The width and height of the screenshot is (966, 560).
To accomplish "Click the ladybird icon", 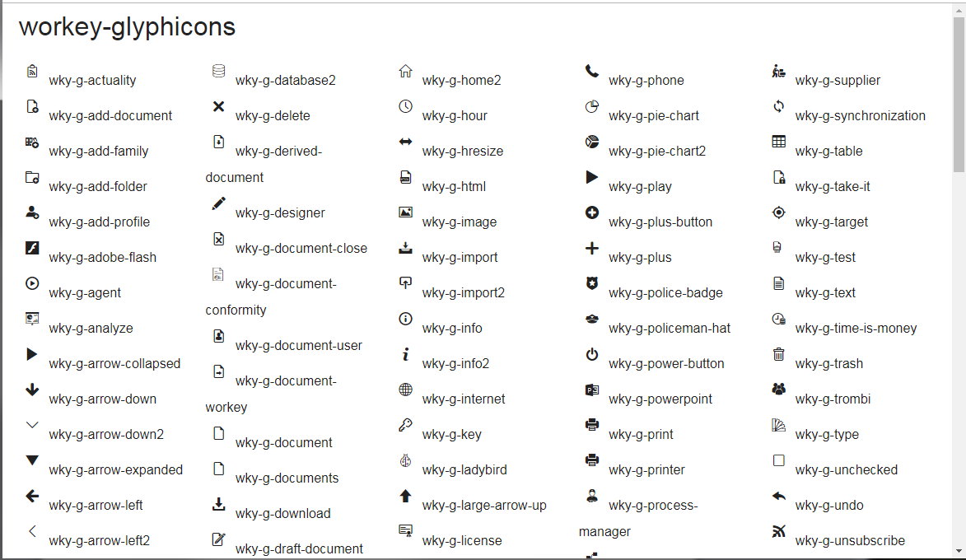I will 405,460.
